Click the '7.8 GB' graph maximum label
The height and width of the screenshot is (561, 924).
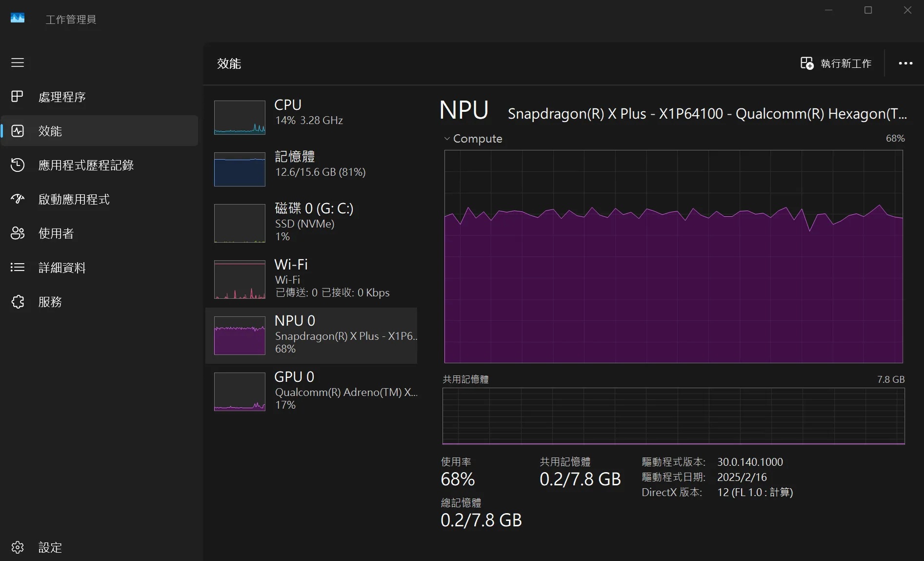(x=891, y=379)
